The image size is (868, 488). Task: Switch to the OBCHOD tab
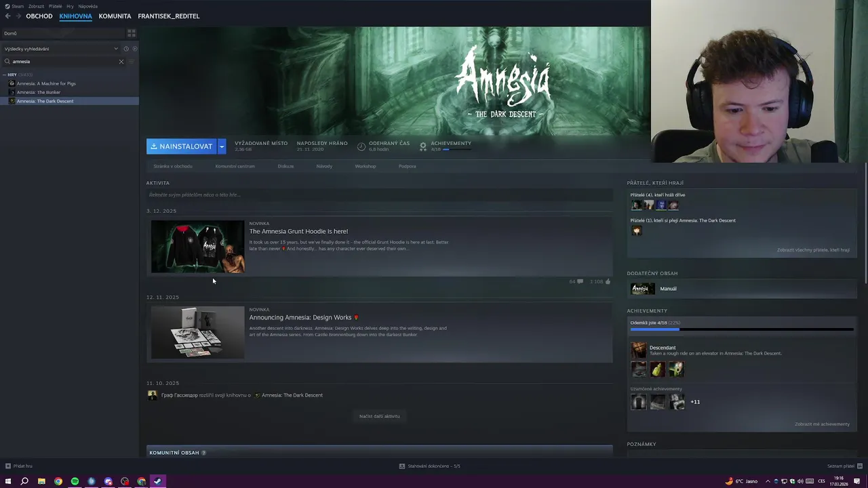tap(39, 16)
